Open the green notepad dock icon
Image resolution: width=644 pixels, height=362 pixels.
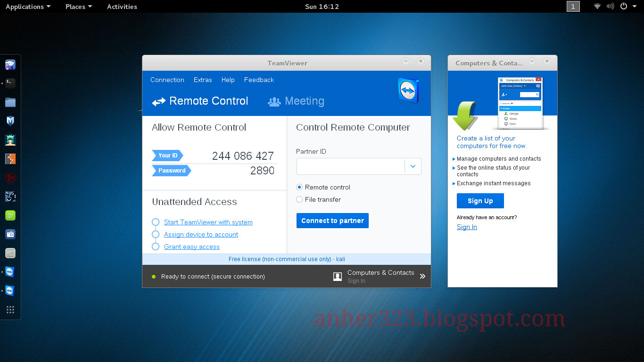[10, 215]
